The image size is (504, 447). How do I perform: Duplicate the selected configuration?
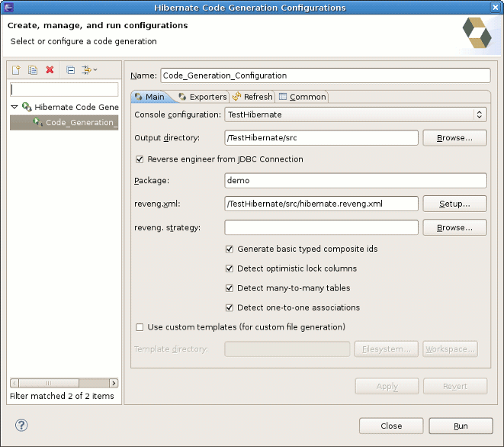(33, 70)
